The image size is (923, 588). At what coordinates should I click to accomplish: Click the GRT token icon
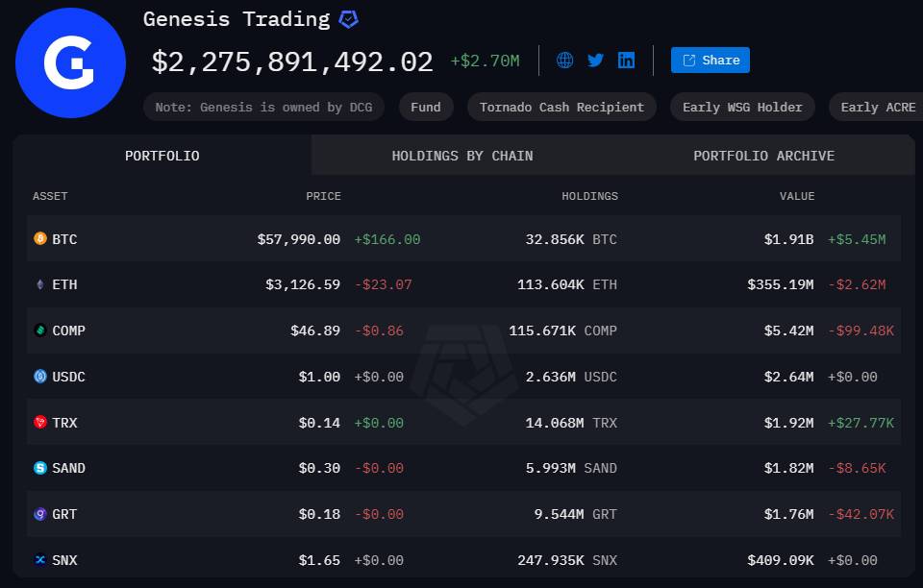pos(40,513)
